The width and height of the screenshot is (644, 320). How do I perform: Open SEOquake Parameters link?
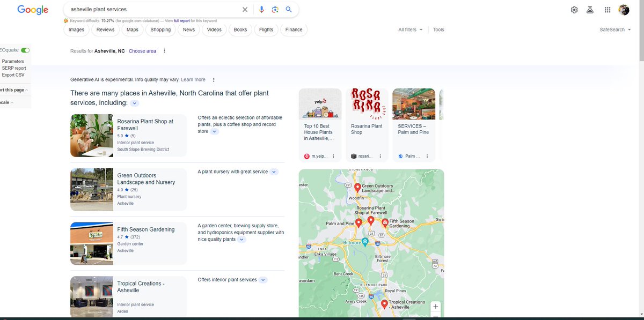[13, 61]
